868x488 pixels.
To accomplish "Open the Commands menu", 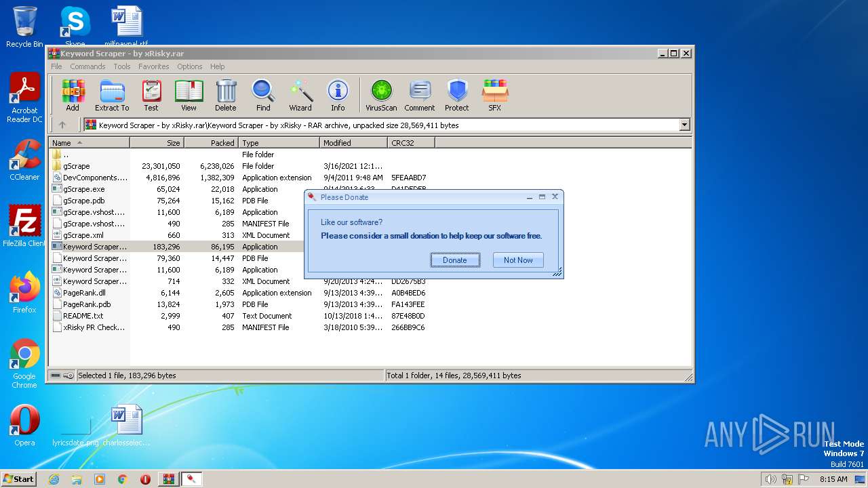I will (87, 66).
